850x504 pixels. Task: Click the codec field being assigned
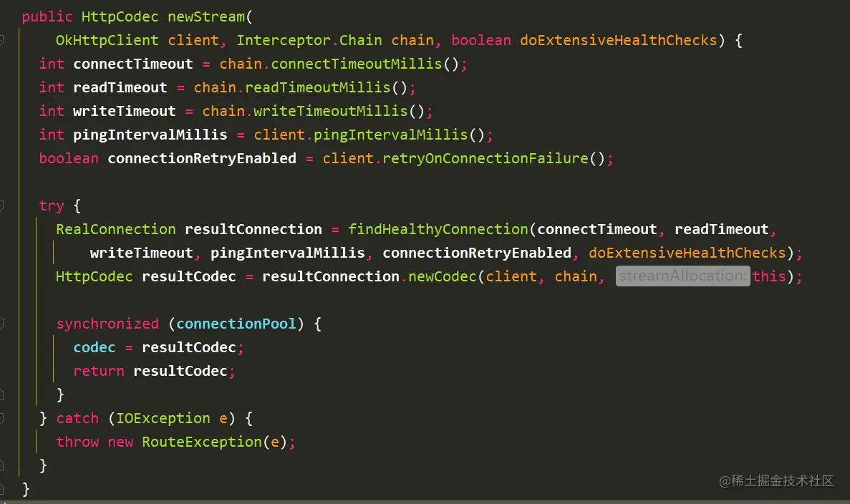95,347
